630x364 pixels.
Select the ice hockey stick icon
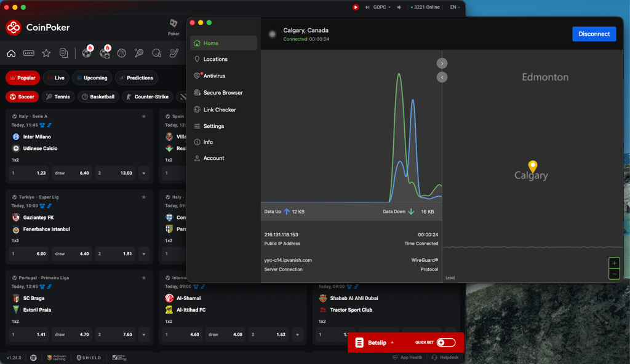173,53
